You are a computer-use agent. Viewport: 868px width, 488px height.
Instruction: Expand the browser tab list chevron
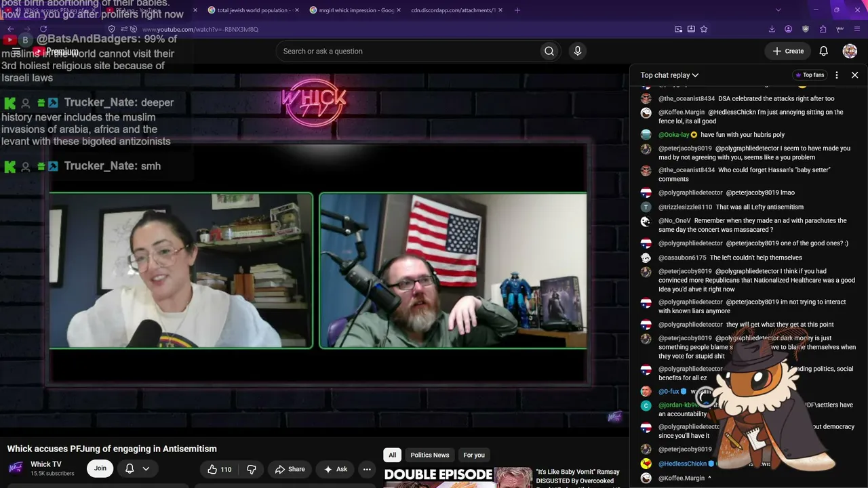(778, 10)
